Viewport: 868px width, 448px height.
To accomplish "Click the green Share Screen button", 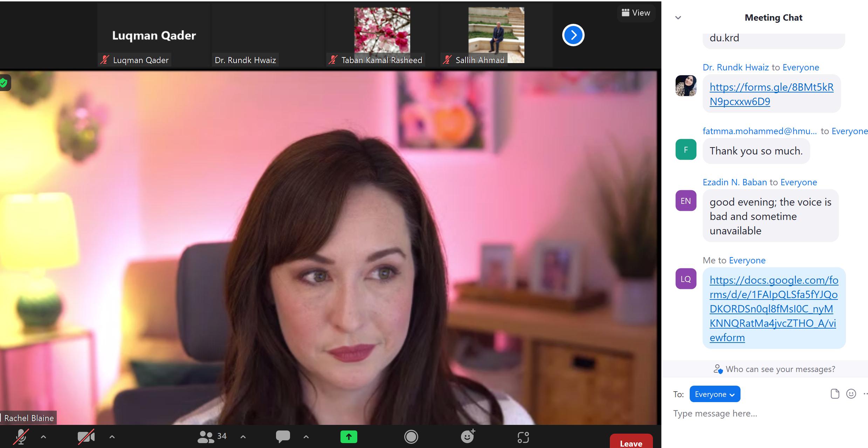I will 349,437.
